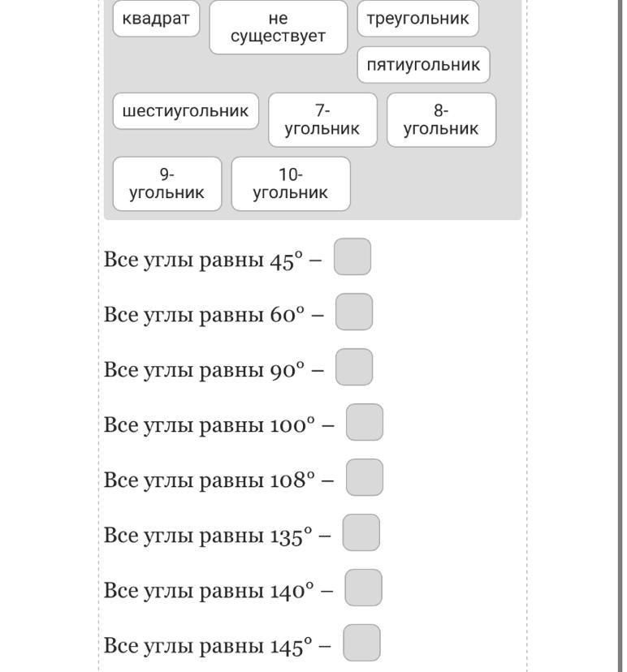627x672 pixels.
Task: Click the answer box for 90° angles
Action: pos(354,368)
